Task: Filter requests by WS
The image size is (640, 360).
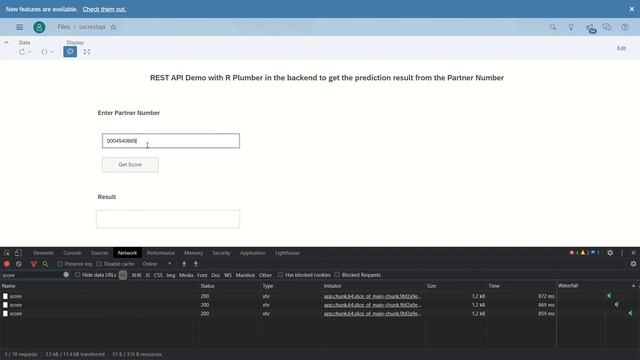Action: 228,275
